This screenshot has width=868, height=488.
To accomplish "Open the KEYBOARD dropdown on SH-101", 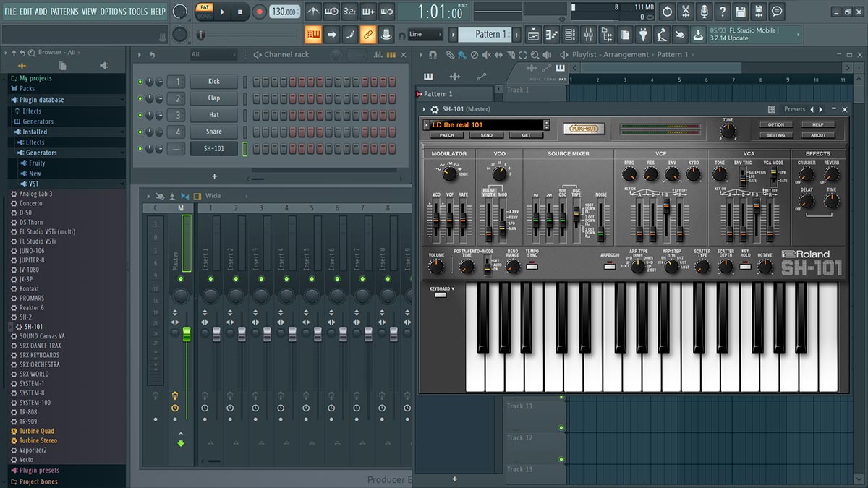I will (442, 288).
